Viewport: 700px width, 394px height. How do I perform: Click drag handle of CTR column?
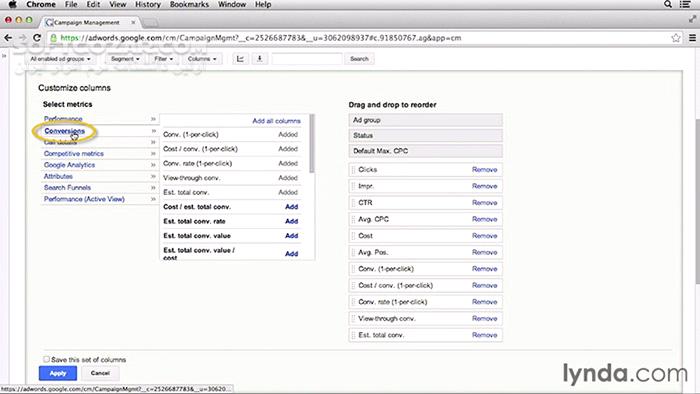pyautogui.click(x=354, y=203)
